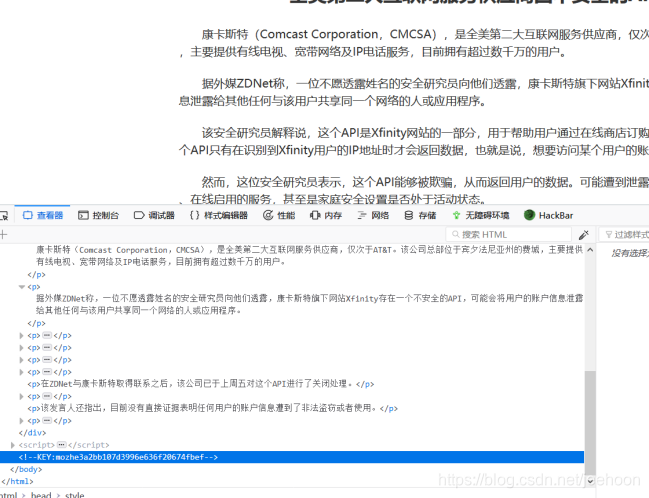The image size is (649, 498).
Task: Open the 样式编辑器 style editor tab
Action: click(x=219, y=215)
